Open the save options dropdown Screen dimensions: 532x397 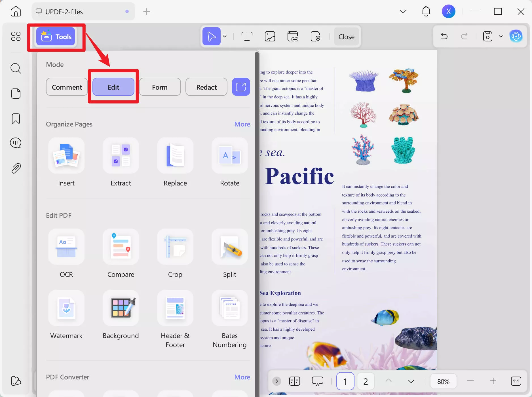pos(501,36)
